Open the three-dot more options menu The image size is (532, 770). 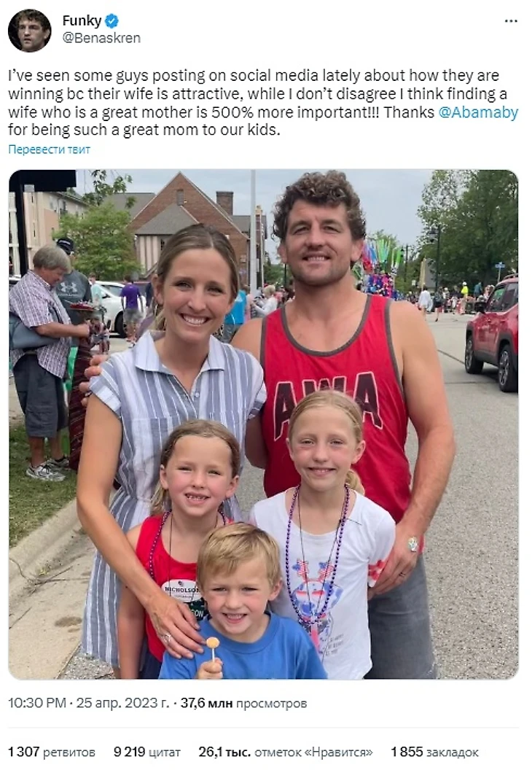(x=511, y=21)
